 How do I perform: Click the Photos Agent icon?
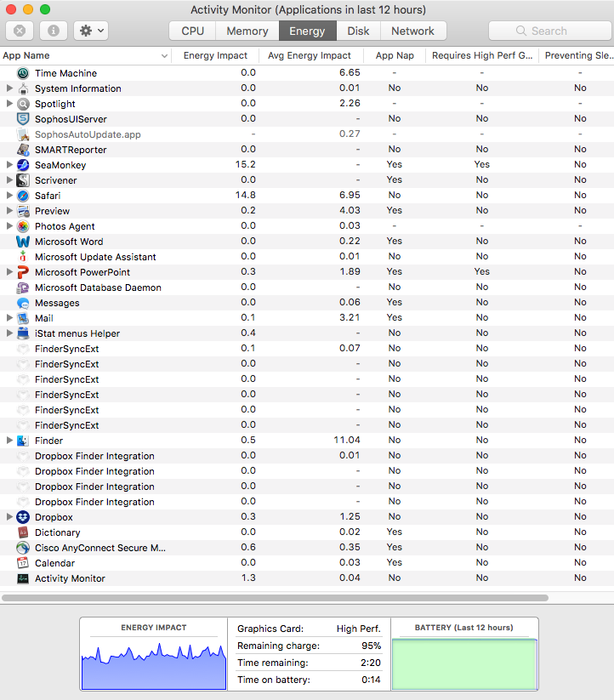tap(23, 226)
